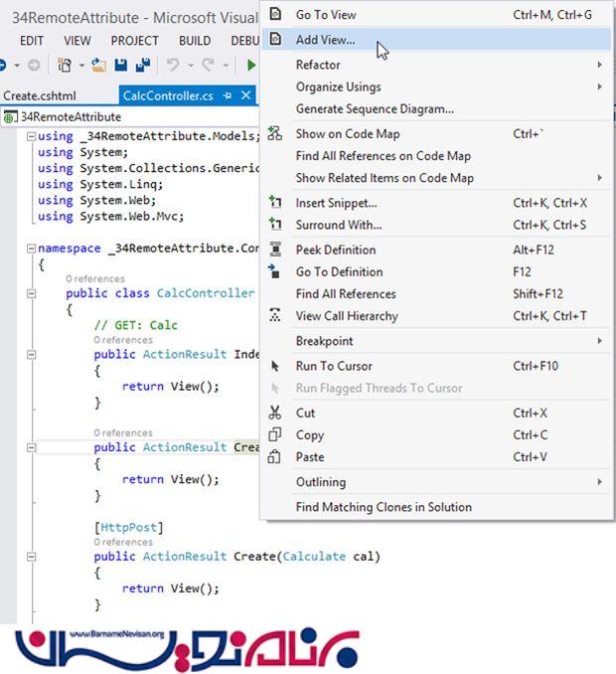This screenshot has height=674, width=616.
Task: Click the green Start debugging arrow
Action: 251,66
